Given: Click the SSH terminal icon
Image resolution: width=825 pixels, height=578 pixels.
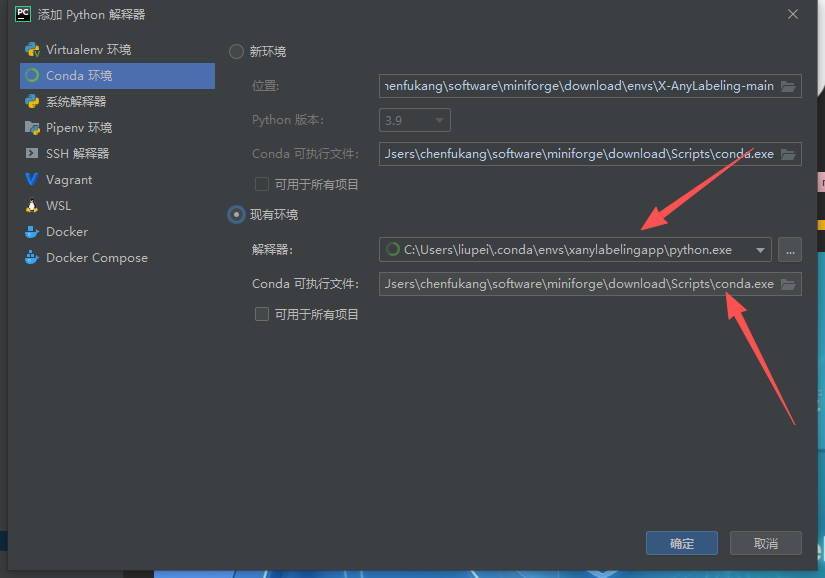Looking at the screenshot, I should [x=32, y=153].
